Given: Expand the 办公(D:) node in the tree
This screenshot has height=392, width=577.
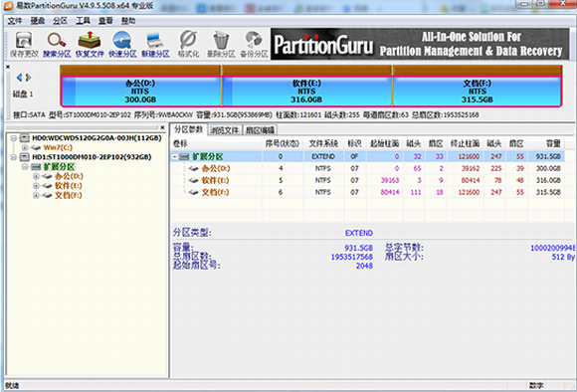Looking at the screenshot, I should (36, 176).
